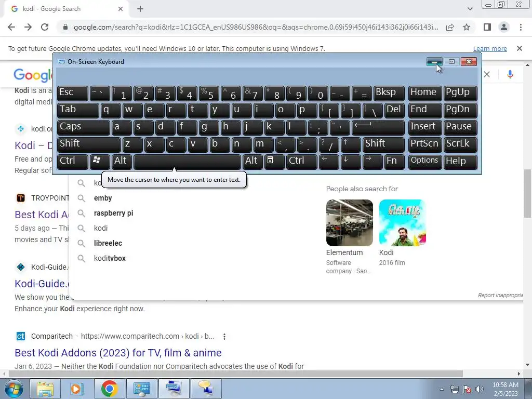Toggle Caps lock key

(x=84, y=127)
